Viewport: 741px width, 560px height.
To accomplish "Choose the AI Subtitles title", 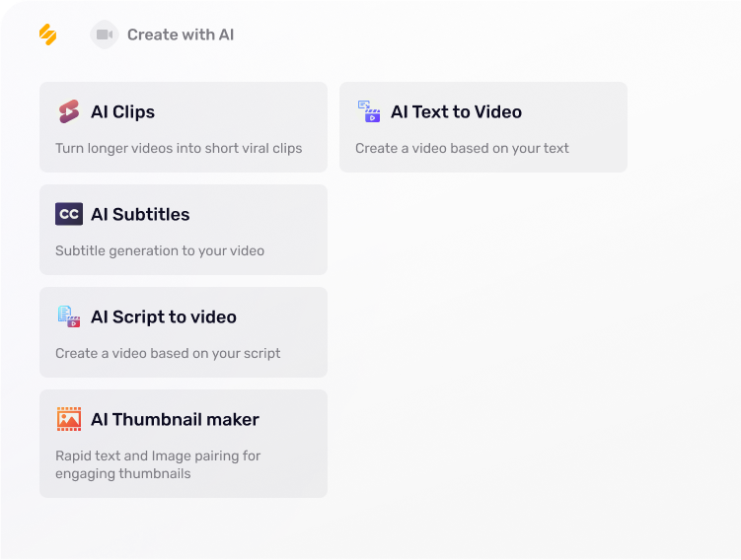I will tap(140, 215).
